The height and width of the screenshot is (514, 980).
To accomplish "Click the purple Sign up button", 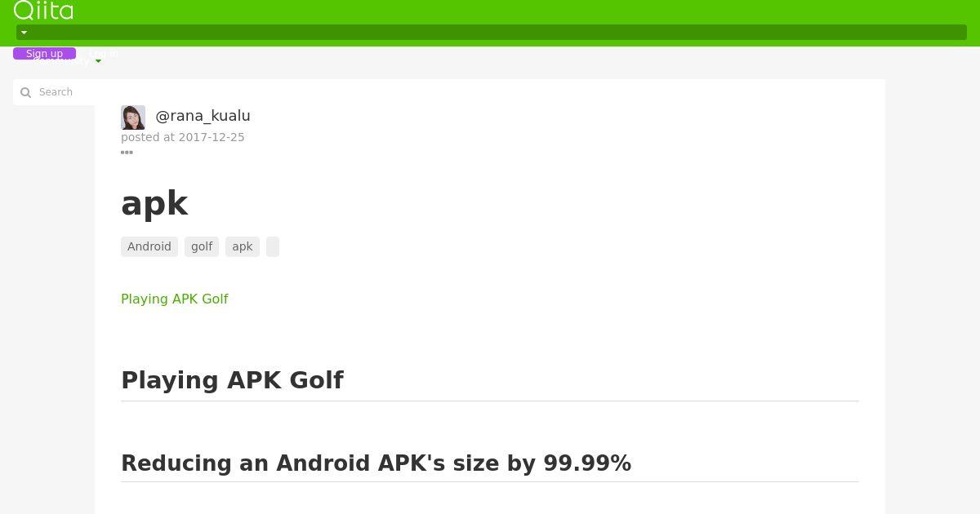I will click(x=44, y=53).
